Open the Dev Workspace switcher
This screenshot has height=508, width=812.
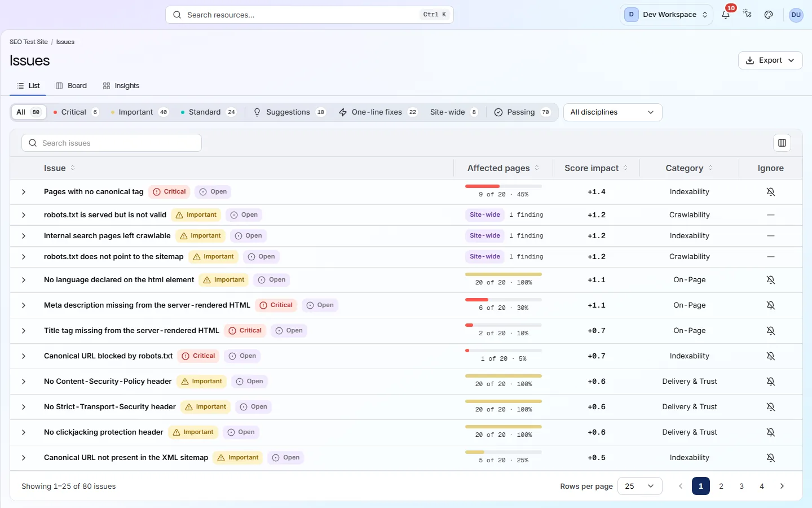[x=667, y=15]
